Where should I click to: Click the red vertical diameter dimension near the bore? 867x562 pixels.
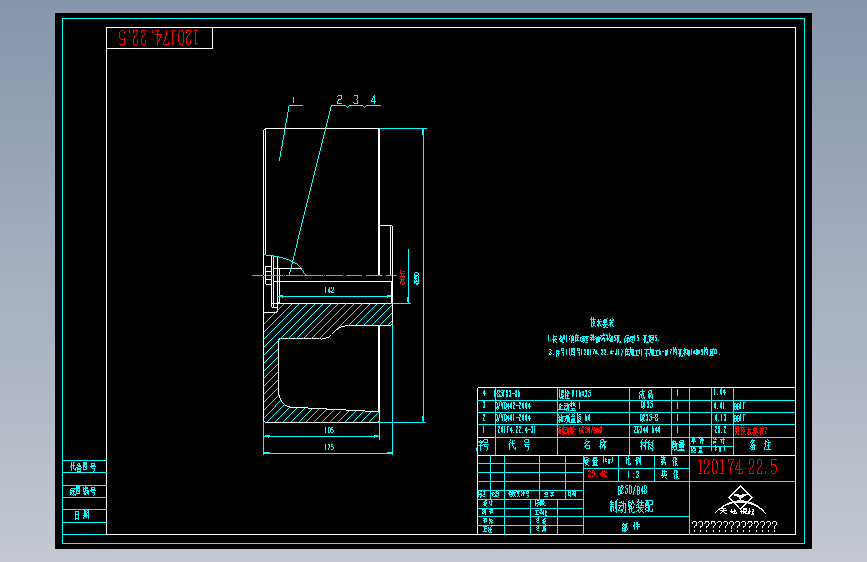pyautogui.click(x=403, y=278)
